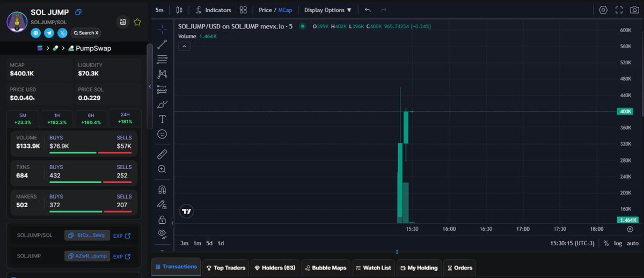Viewport: 644px width, 278px height.
Task: Open Bubble Maps tab
Action: 326,267
